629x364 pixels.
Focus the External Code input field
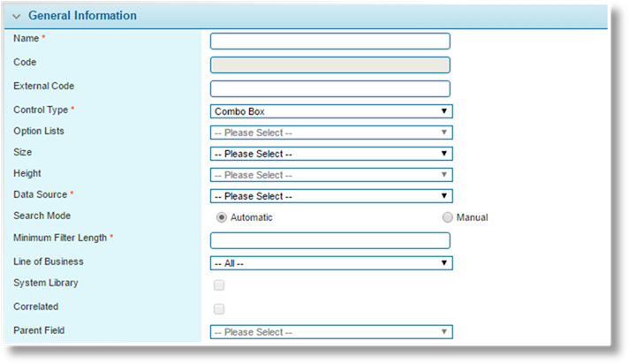[x=330, y=88]
